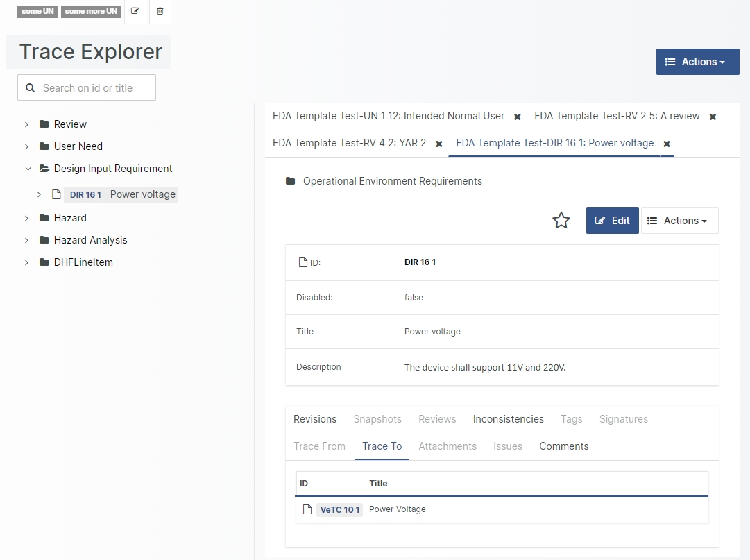This screenshot has width=750, height=560.
Task: Select the Hazard Analysis folder
Action: pos(90,240)
